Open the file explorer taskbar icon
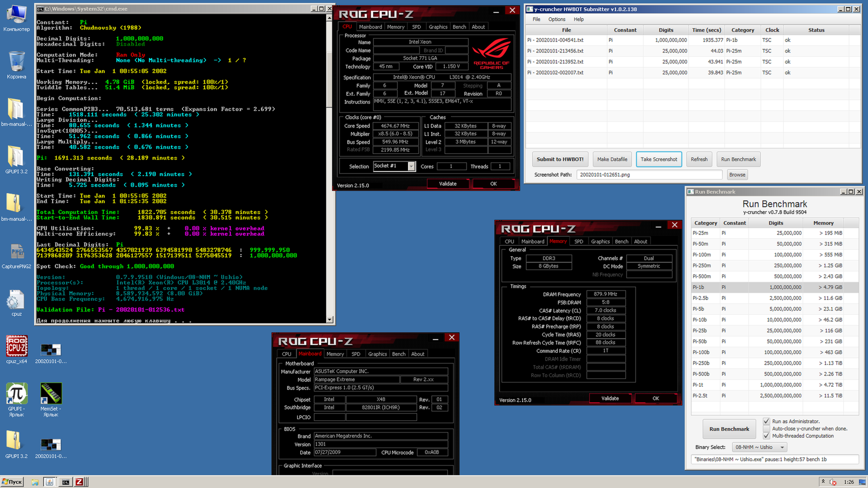The height and width of the screenshot is (488, 868). pyautogui.click(x=35, y=482)
